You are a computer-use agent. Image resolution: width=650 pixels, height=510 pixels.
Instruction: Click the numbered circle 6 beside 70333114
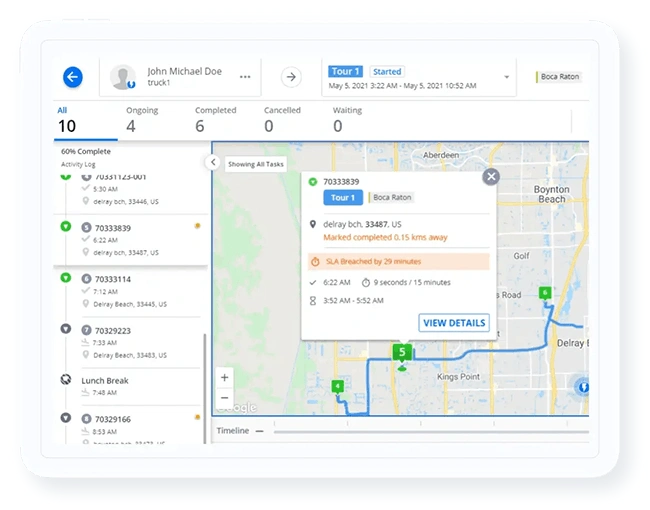86,279
